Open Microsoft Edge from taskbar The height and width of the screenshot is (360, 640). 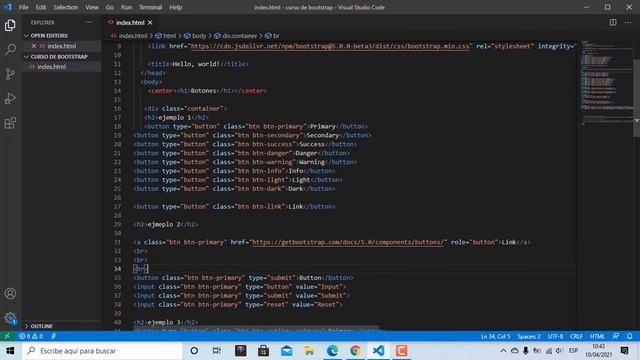pyautogui.click(x=332, y=351)
